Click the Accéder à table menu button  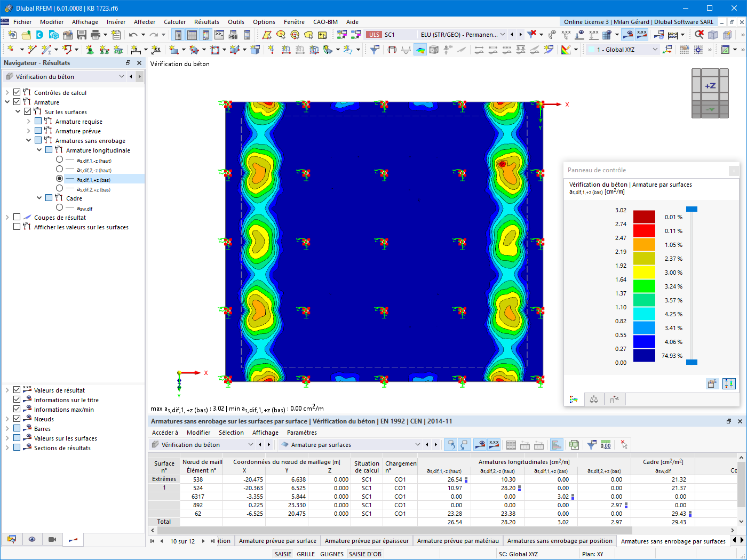point(165,433)
